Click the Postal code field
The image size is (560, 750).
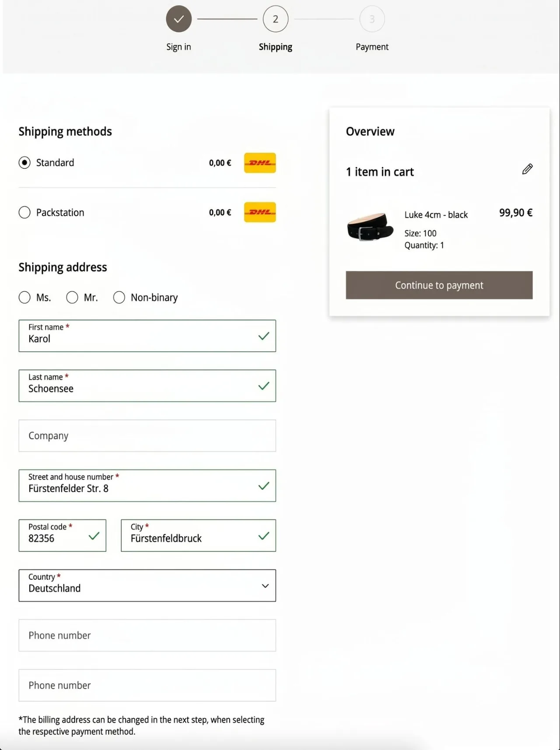coord(62,536)
